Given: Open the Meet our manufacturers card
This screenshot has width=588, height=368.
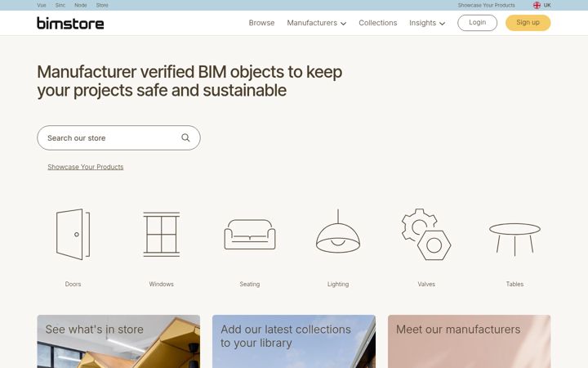Looking at the screenshot, I should [470, 341].
